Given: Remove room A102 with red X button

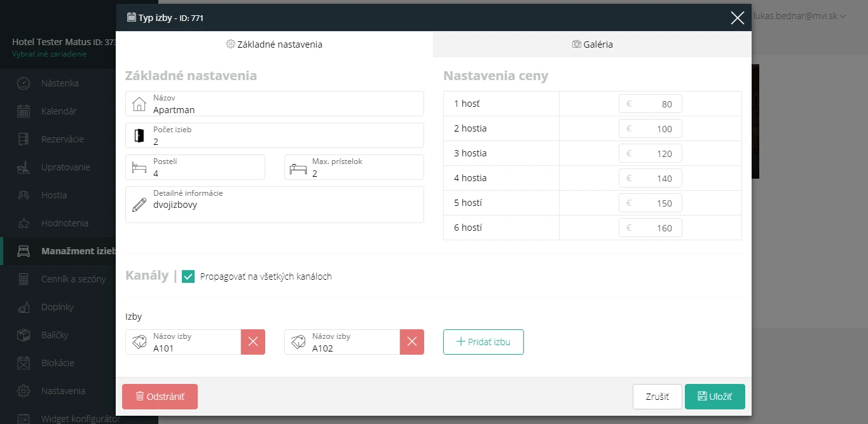Looking at the screenshot, I should (x=412, y=342).
